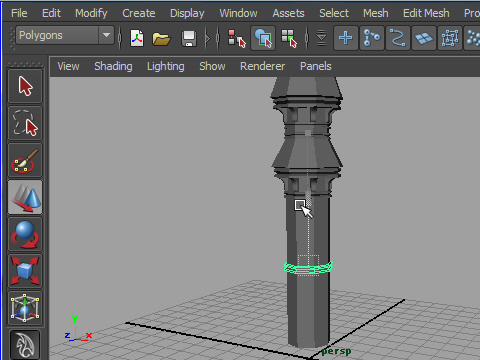The height and width of the screenshot is (360, 480).
Task: Open the Shading panel menu
Action: point(113,66)
